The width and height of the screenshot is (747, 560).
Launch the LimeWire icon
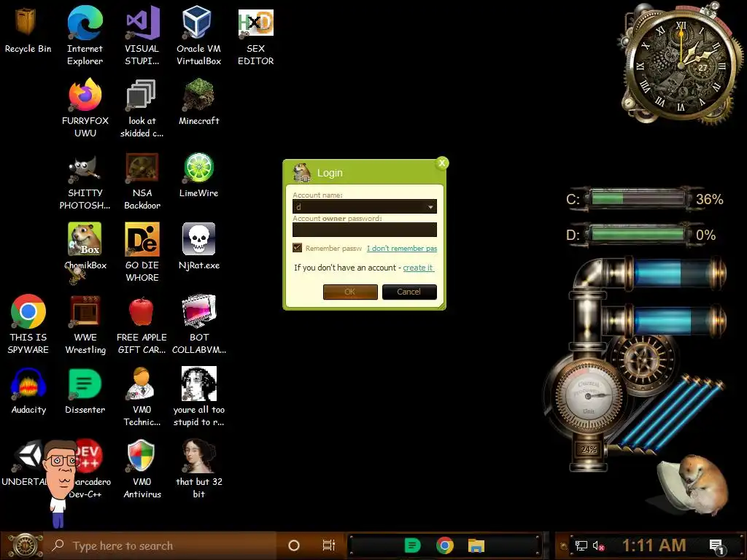pyautogui.click(x=198, y=175)
